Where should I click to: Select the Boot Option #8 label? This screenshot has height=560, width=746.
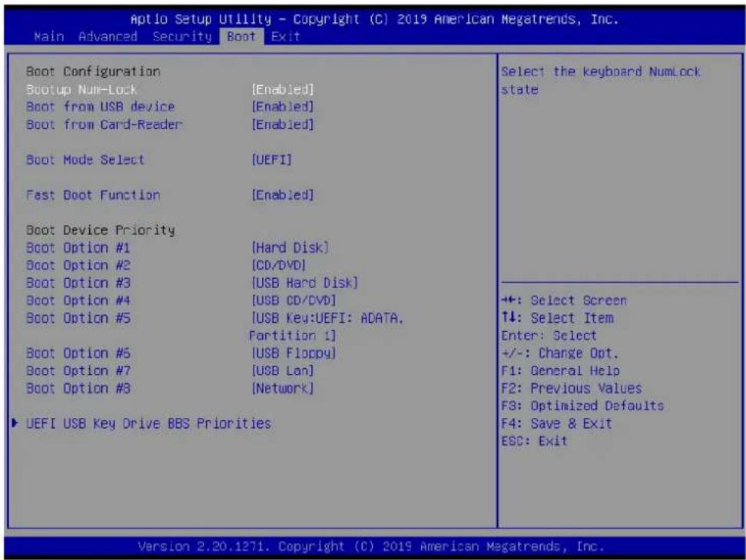tap(78, 388)
